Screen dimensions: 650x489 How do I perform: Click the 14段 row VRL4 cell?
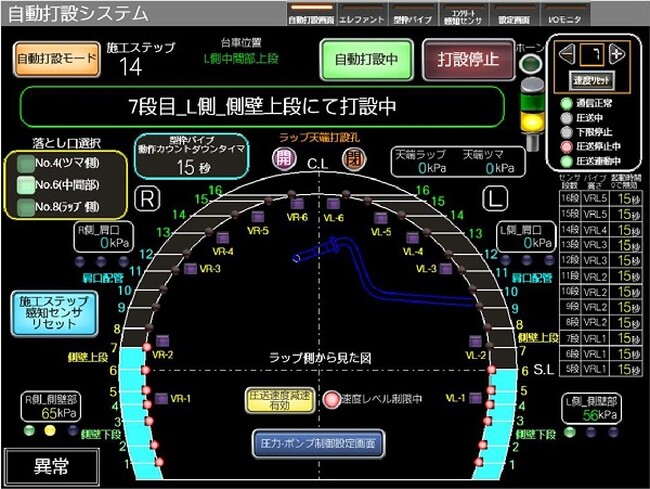595,229
